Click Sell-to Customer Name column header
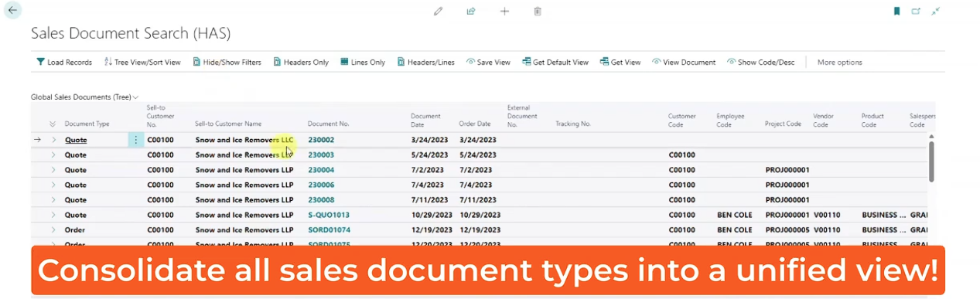The width and height of the screenshot is (980, 299). pyautogui.click(x=228, y=124)
